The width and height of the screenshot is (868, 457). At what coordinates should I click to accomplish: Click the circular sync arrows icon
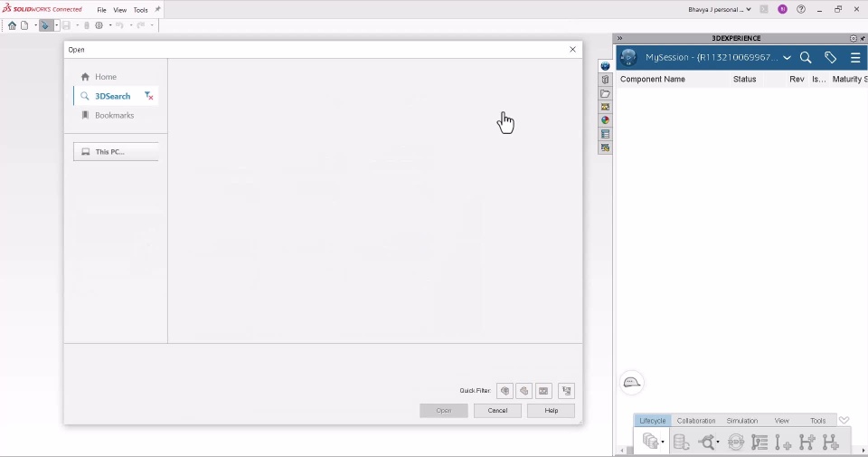(x=736, y=442)
